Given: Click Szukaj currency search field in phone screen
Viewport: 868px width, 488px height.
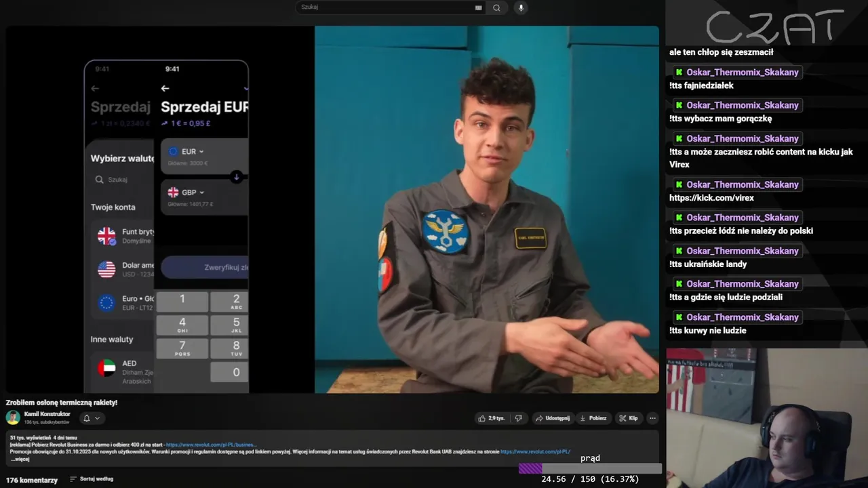Looking at the screenshot, I should coord(122,180).
